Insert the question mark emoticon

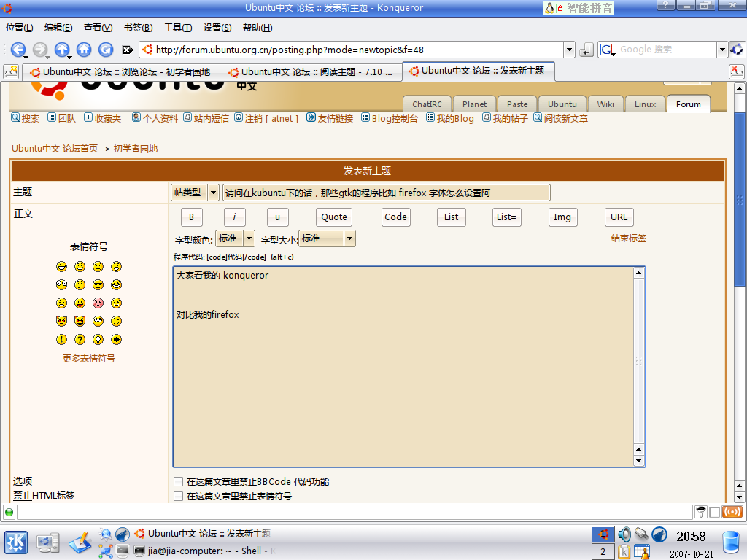80,340
